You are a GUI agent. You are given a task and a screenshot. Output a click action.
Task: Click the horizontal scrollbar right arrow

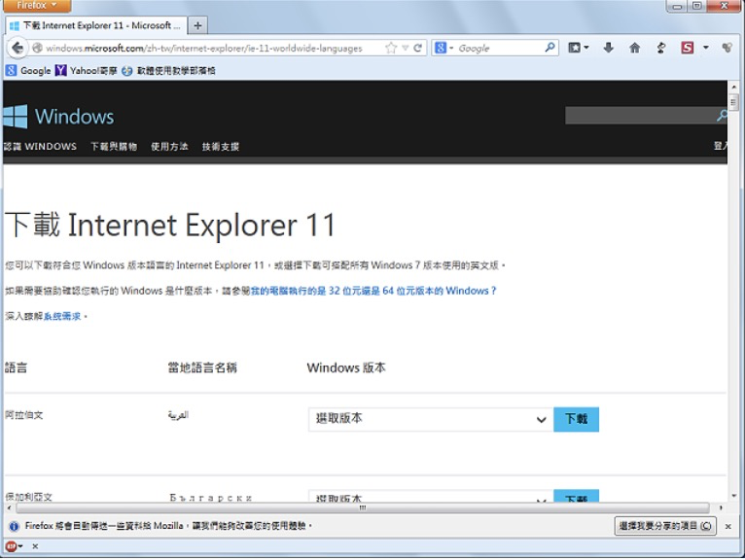[x=722, y=507]
